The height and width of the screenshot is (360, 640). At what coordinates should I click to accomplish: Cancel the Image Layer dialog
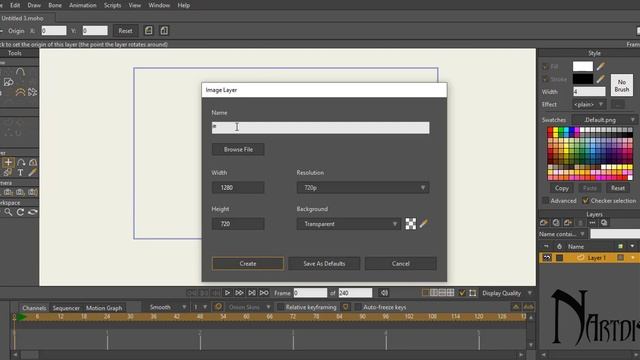[400, 263]
